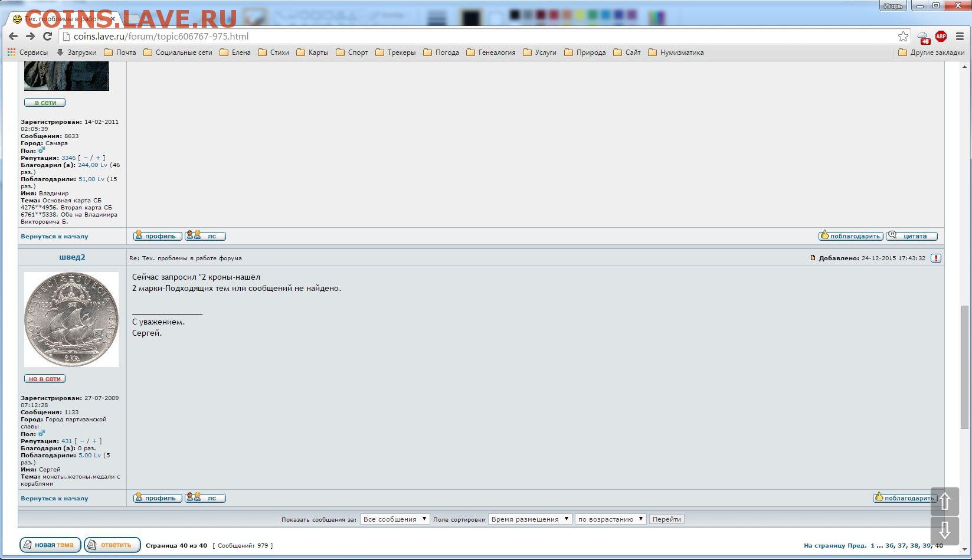The width and height of the screenshot is (972, 560).
Task: Jump to bottom with down arrow button
Action: [x=945, y=530]
